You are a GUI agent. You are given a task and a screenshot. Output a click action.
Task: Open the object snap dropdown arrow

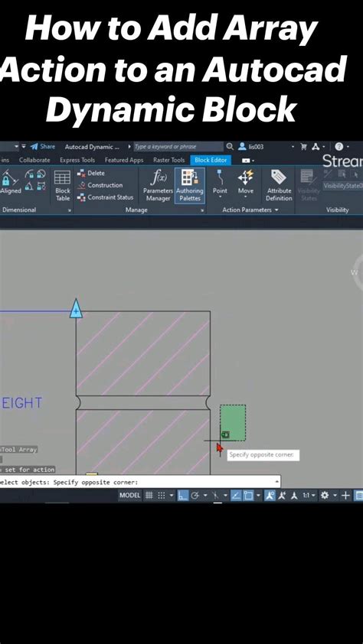pos(258,496)
